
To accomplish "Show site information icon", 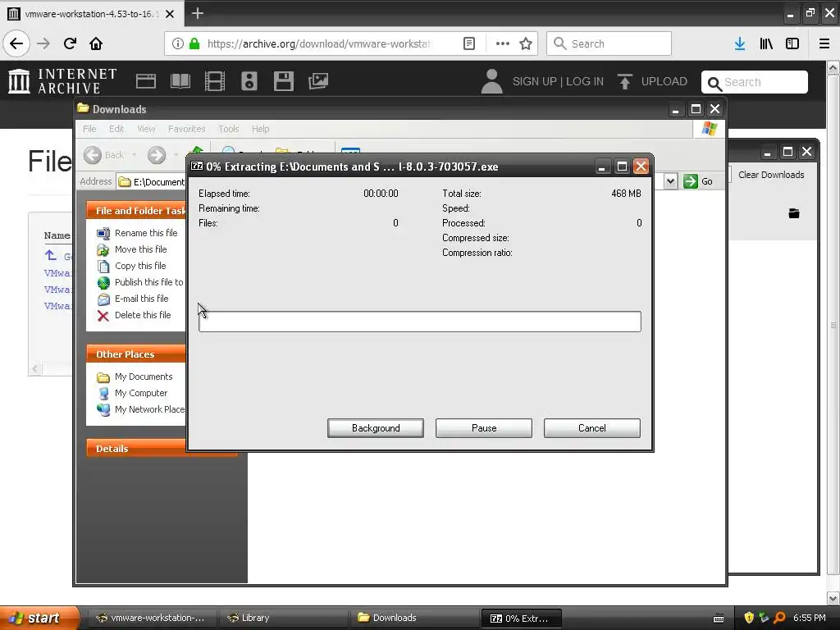I will (178, 43).
